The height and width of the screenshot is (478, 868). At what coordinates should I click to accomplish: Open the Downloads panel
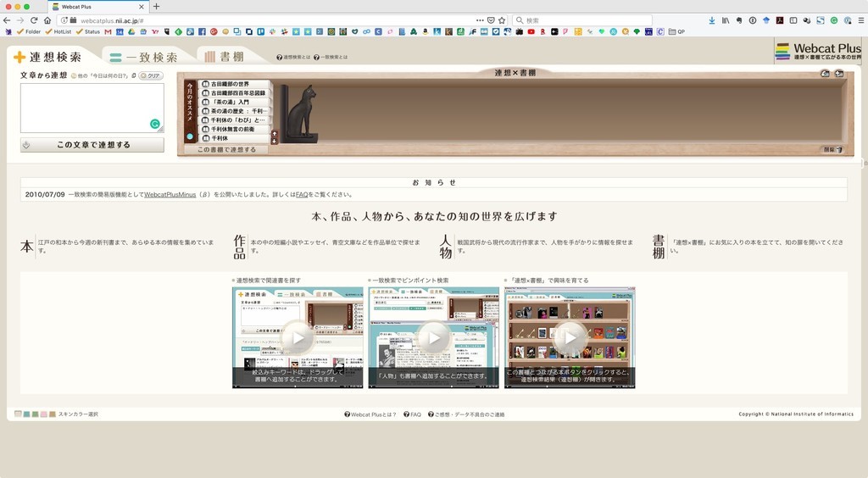click(x=711, y=20)
